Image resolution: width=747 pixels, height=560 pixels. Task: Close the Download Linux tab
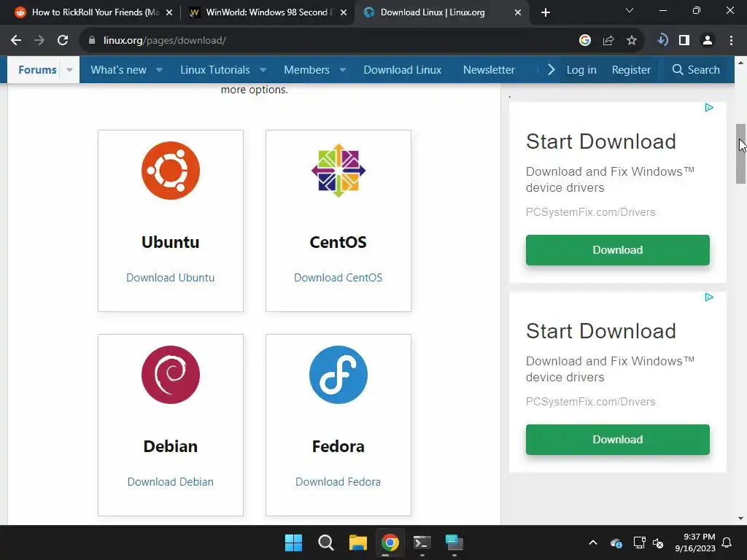pyautogui.click(x=518, y=12)
